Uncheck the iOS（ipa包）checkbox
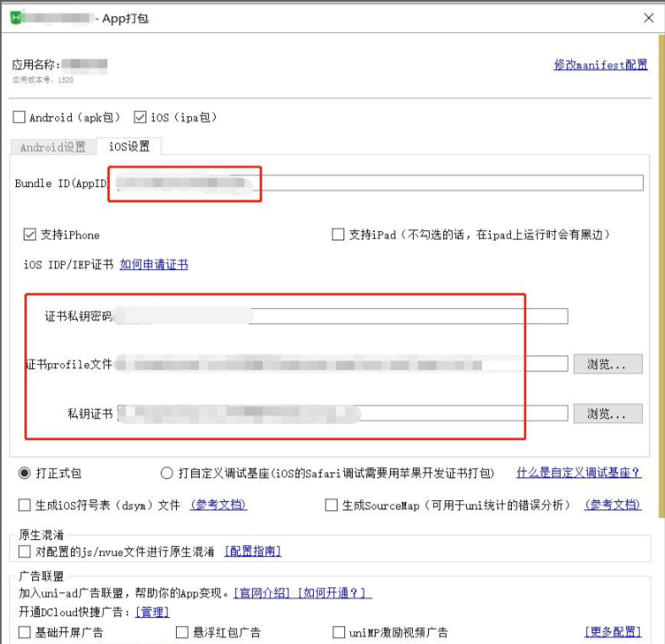Image resolution: width=665 pixels, height=644 pixels. (140, 117)
